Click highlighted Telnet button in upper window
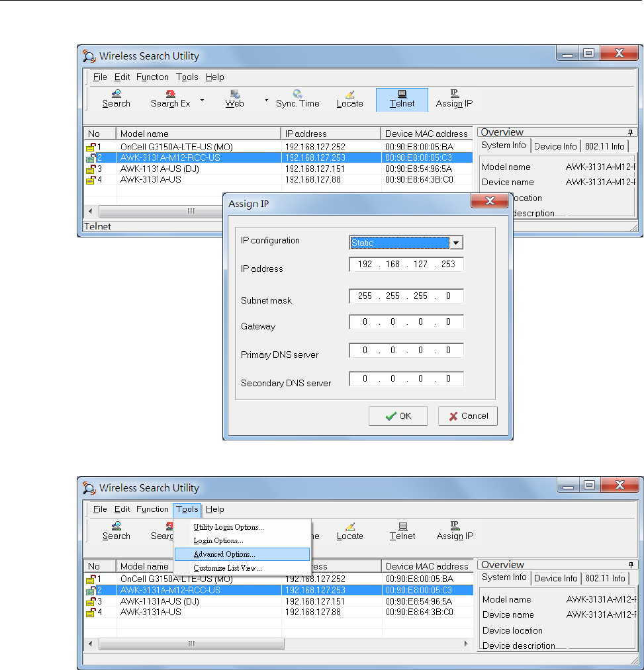The width and height of the screenshot is (644, 670). tap(402, 100)
